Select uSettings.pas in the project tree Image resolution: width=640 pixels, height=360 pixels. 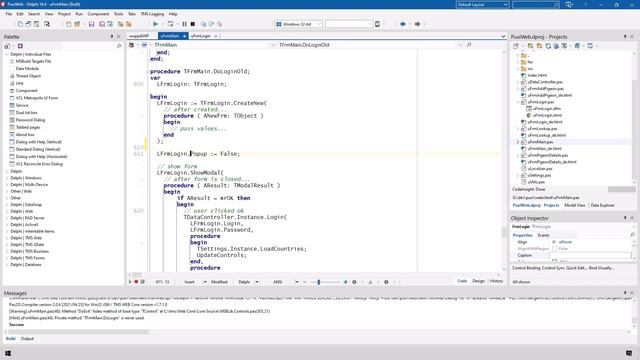point(539,175)
